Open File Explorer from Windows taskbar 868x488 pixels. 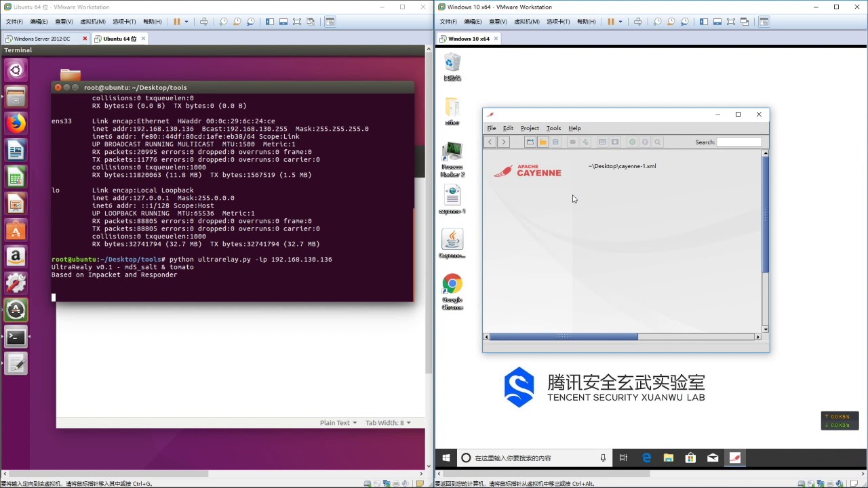click(x=668, y=458)
